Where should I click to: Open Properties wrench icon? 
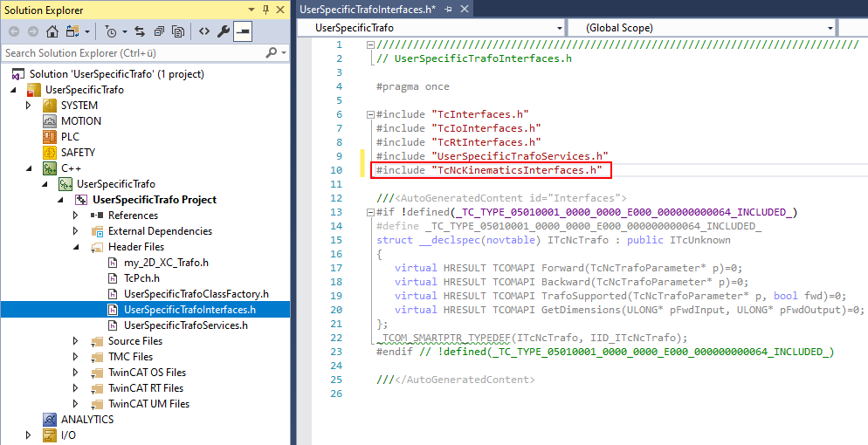tap(223, 31)
